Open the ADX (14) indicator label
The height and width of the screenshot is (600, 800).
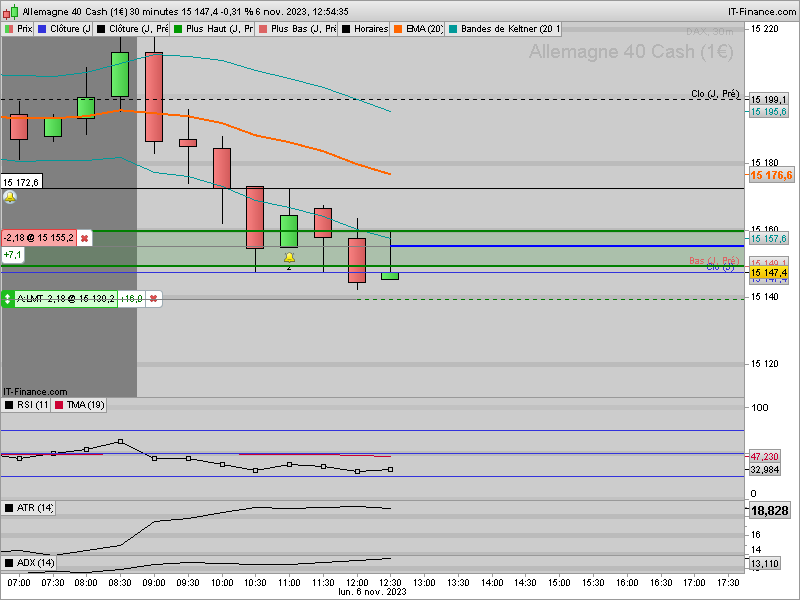[x=29, y=563]
